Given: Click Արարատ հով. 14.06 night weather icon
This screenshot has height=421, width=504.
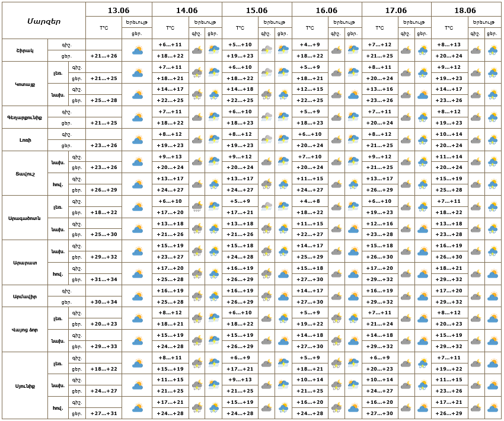Looking at the screenshot, I should (x=197, y=274).
